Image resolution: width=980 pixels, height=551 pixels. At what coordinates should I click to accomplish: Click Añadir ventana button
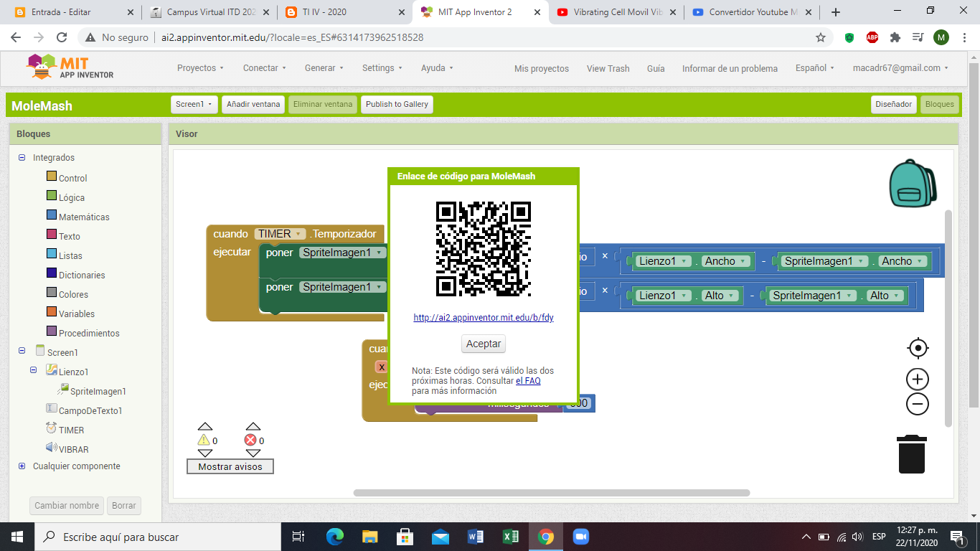click(x=253, y=104)
